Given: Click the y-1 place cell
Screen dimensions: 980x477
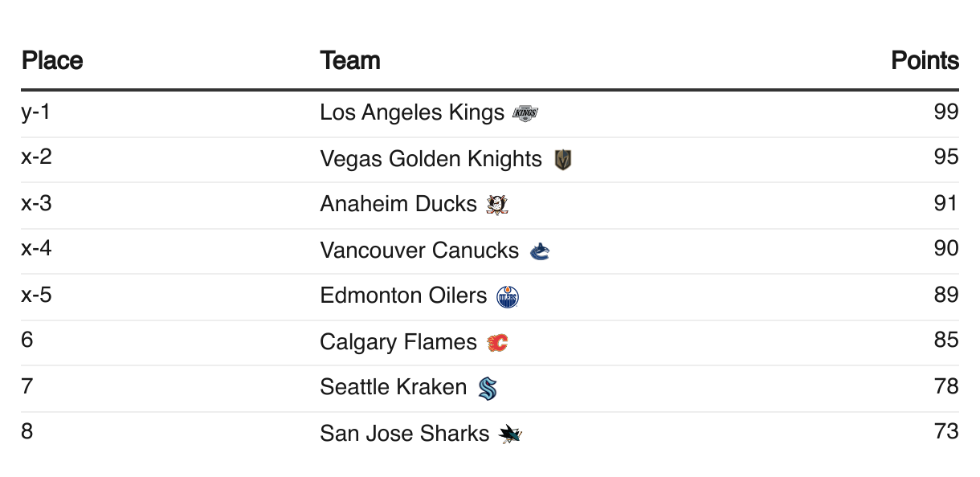Looking at the screenshot, I should click(35, 112).
